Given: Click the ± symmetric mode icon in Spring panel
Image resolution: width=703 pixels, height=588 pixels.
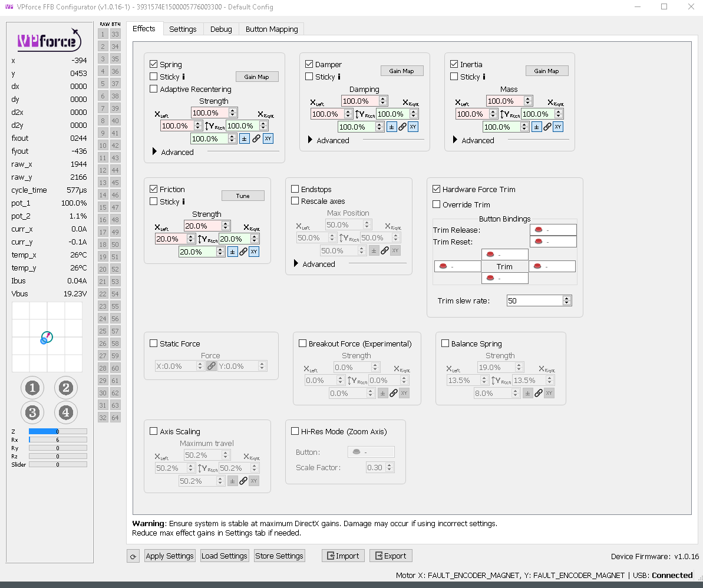Looking at the screenshot, I should click(x=244, y=138).
